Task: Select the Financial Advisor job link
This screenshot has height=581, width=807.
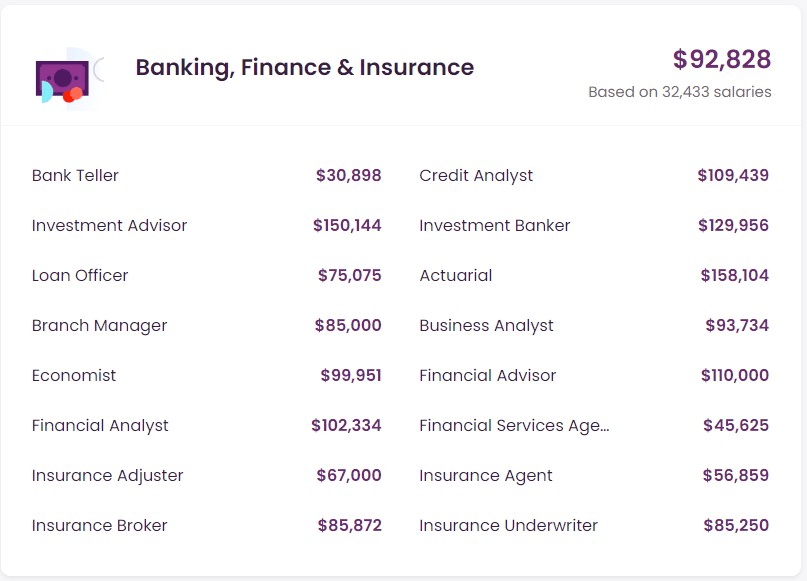Action: (x=487, y=376)
